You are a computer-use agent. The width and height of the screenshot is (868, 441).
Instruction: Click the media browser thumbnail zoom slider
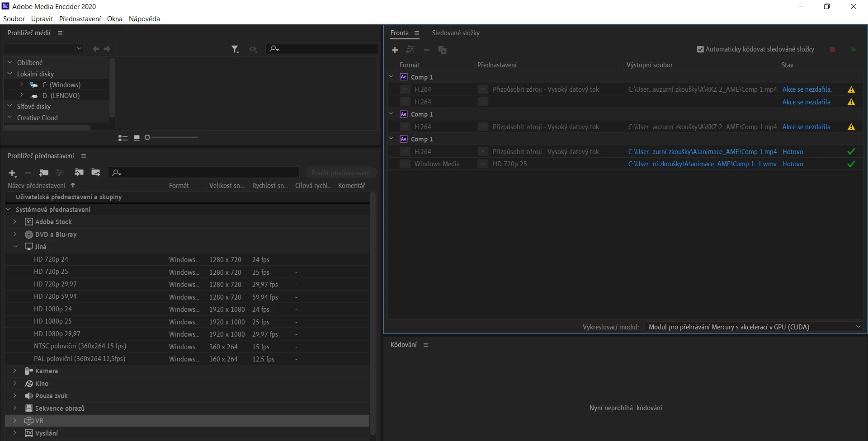tap(172, 137)
